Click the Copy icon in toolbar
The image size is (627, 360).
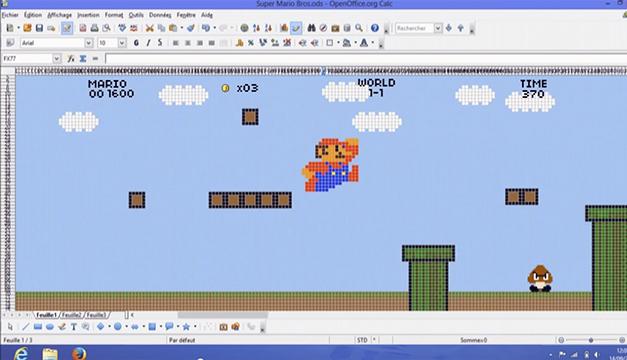(x=161, y=28)
